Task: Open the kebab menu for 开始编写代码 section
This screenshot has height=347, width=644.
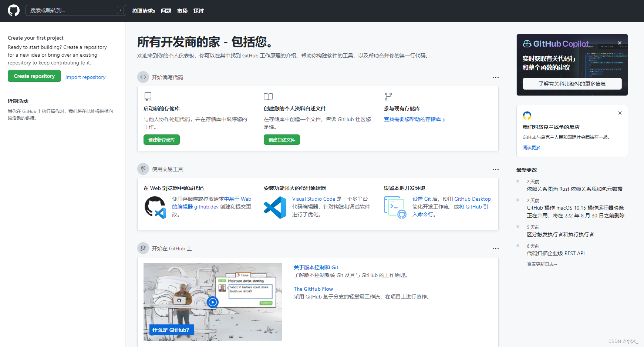Action: pos(496,77)
